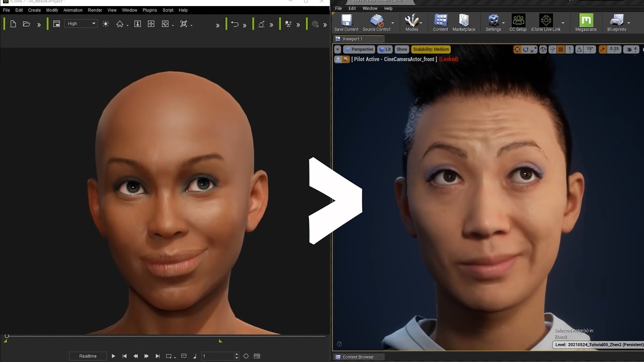Screen dimensions: 644x362
Task: Play the iClone animation
Action: (x=113, y=356)
